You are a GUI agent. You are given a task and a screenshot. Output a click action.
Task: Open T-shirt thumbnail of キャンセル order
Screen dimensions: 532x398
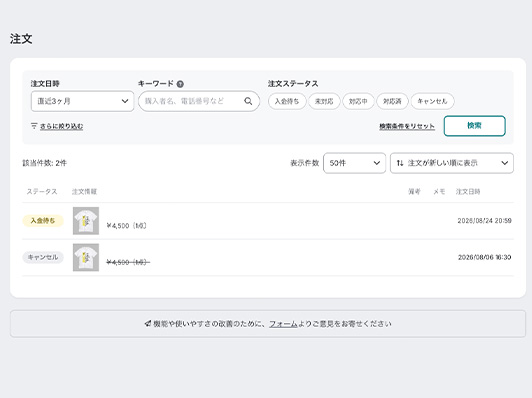(x=86, y=258)
